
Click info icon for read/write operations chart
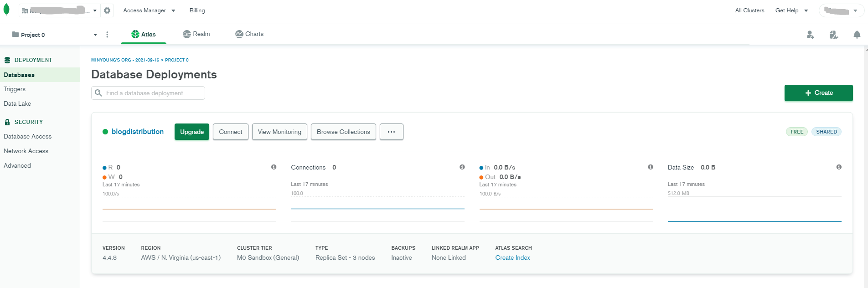(274, 167)
